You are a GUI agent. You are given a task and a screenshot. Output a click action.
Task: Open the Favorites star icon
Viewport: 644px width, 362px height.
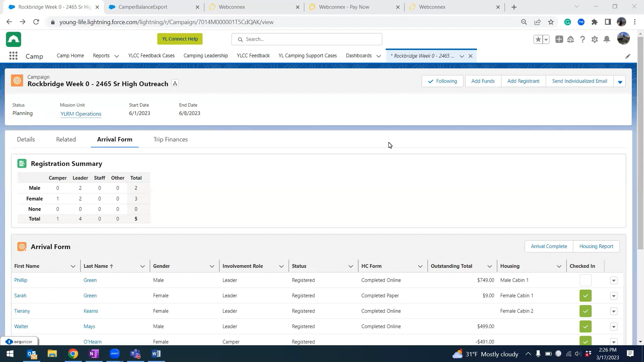pyautogui.click(x=538, y=39)
